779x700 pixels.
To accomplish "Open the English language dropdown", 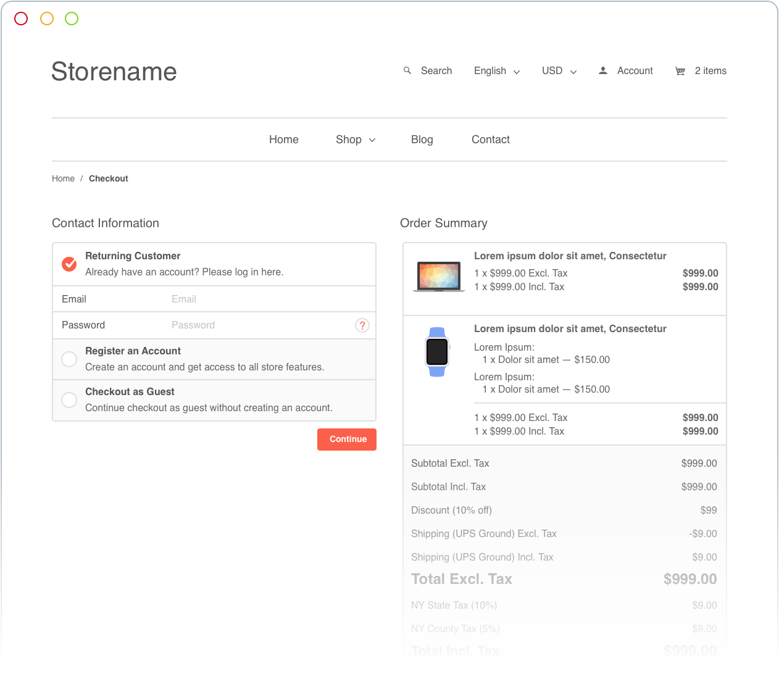I will point(497,71).
